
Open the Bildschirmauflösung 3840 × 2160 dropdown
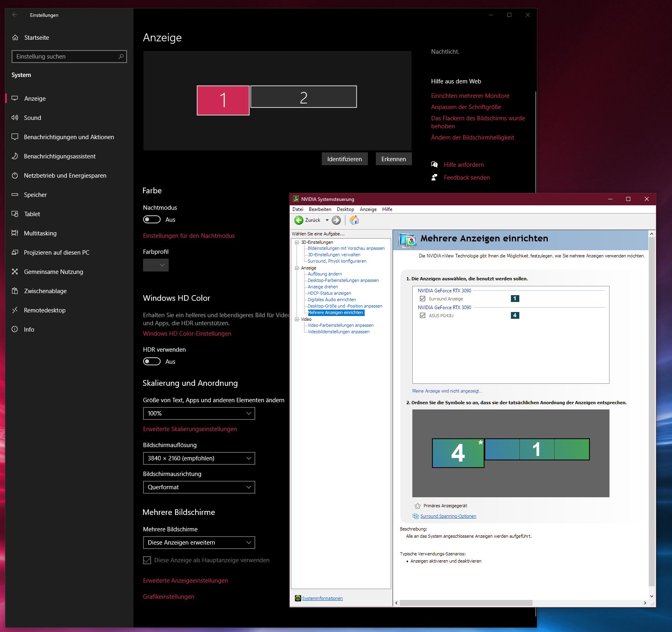(x=199, y=458)
